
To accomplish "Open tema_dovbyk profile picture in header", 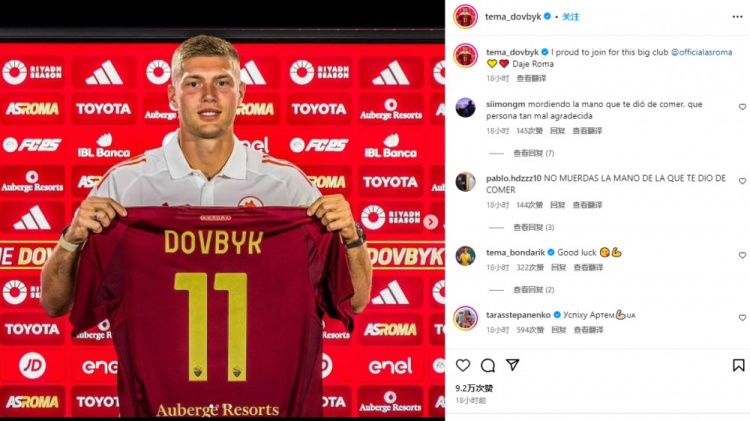I will click(x=465, y=17).
